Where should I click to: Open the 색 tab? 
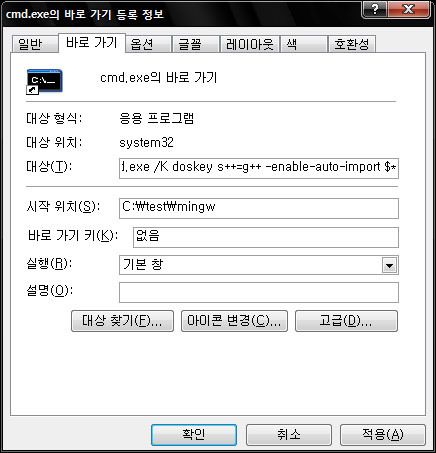(x=304, y=44)
